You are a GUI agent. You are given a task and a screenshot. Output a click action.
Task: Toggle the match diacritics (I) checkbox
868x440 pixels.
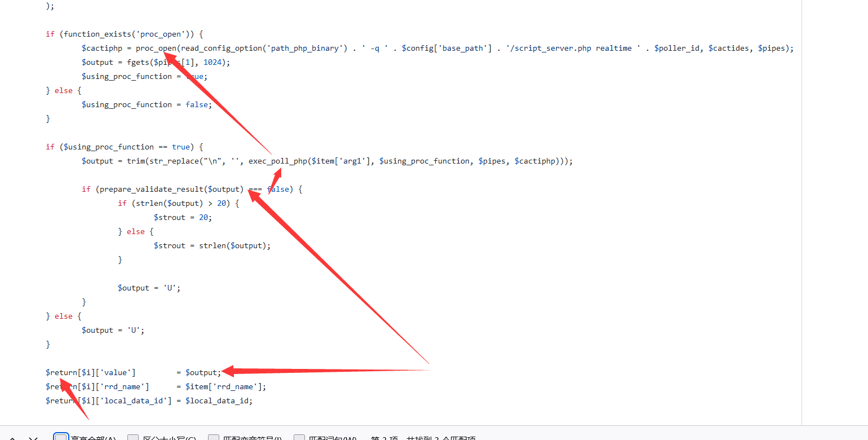214,438
